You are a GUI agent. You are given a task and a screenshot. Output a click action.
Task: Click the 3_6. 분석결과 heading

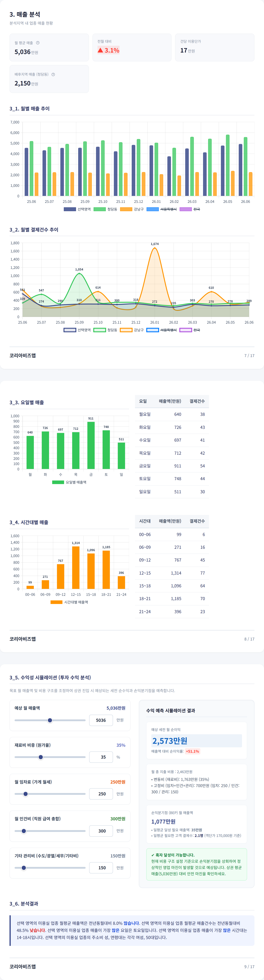24,904
